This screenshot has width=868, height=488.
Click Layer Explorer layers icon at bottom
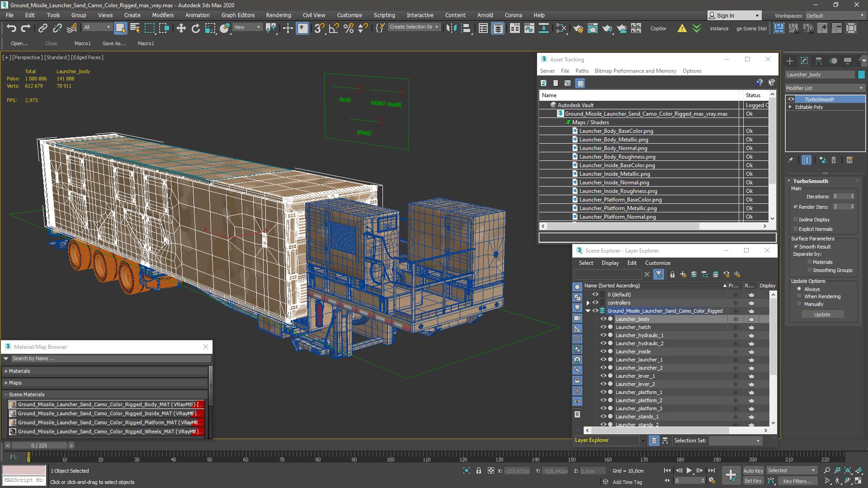point(654,441)
